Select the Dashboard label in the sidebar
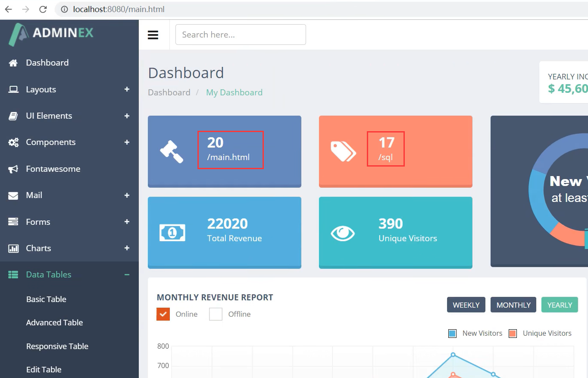Image resolution: width=588 pixels, height=378 pixels. pos(47,63)
